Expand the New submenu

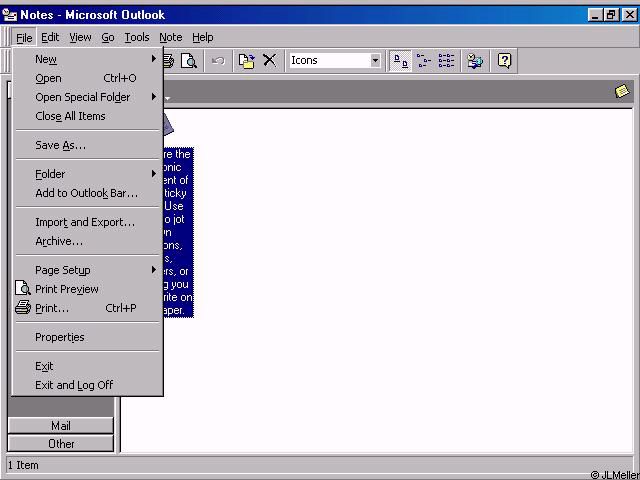(x=87, y=59)
